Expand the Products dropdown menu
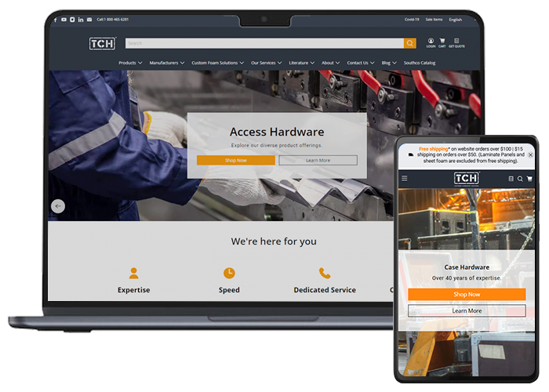Viewport: 549px width, 392px height. click(x=129, y=63)
